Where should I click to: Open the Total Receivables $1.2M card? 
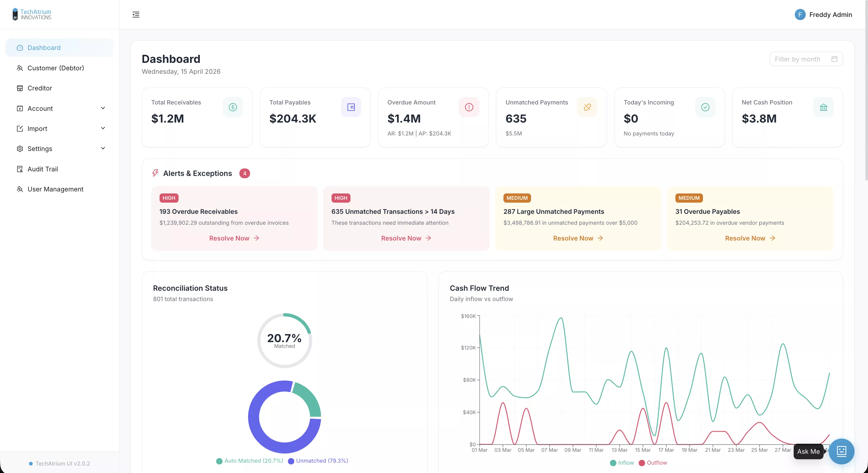[197, 117]
